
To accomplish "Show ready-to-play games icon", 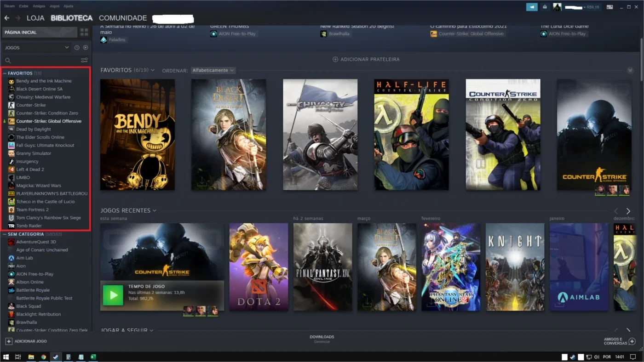I will click(x=85, y=48).
